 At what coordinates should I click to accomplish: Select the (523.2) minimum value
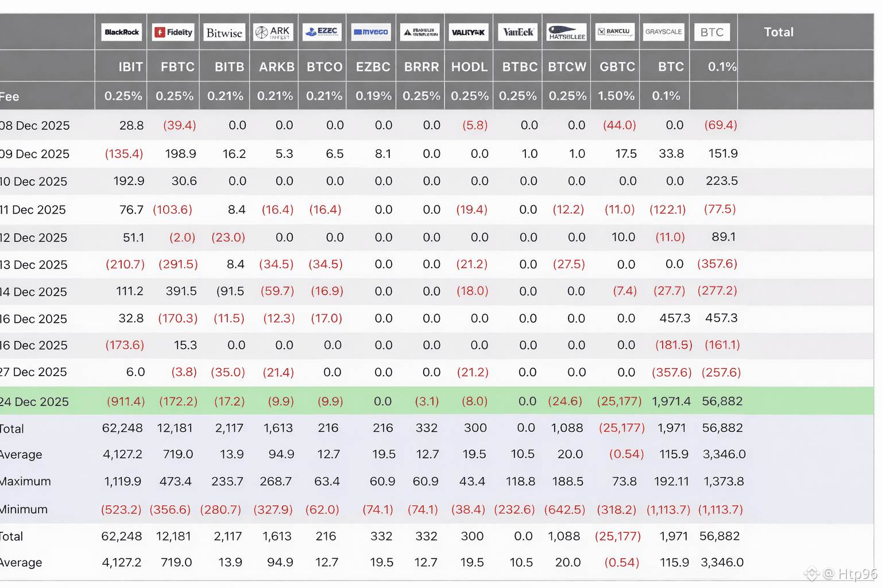(121, 510)
